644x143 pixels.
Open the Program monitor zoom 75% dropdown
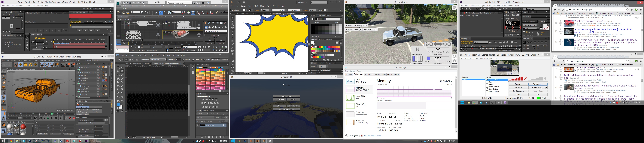88,22
